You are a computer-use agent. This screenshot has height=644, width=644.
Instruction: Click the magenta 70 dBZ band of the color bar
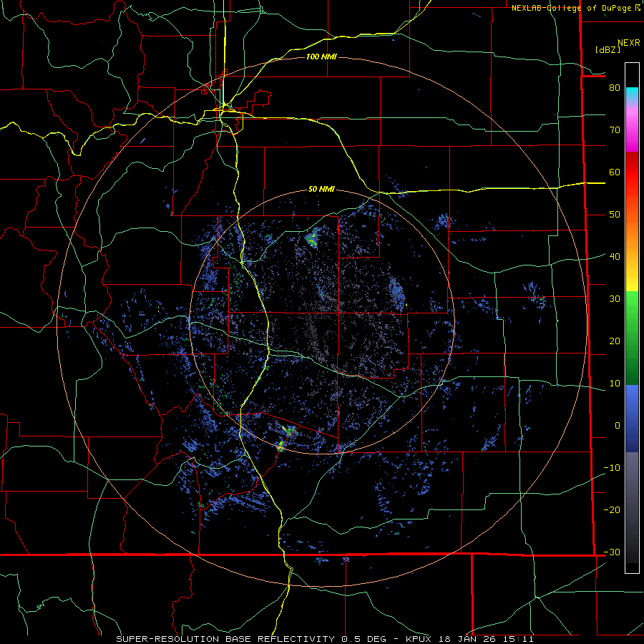(x=632, y=130)
